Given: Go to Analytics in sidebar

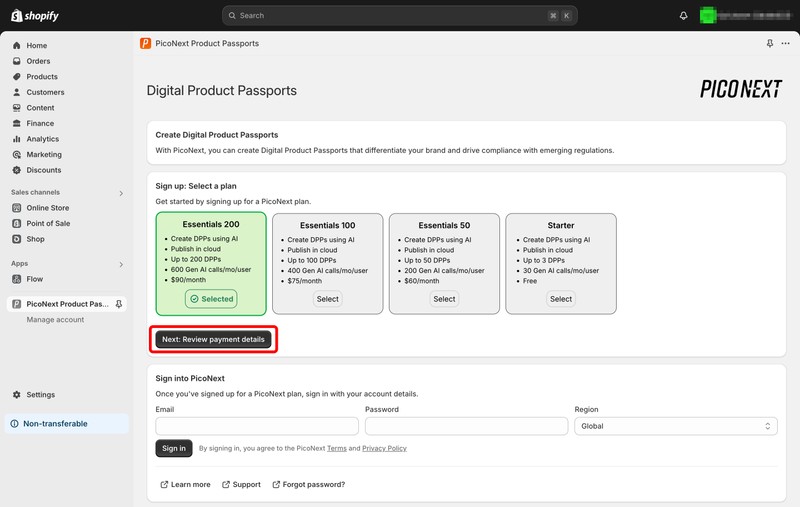Looking at the screenshot, I should coord(42,139).
